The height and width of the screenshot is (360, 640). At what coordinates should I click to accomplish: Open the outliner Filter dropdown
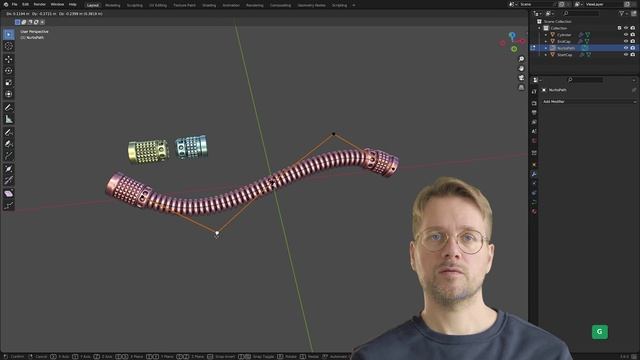623,13
